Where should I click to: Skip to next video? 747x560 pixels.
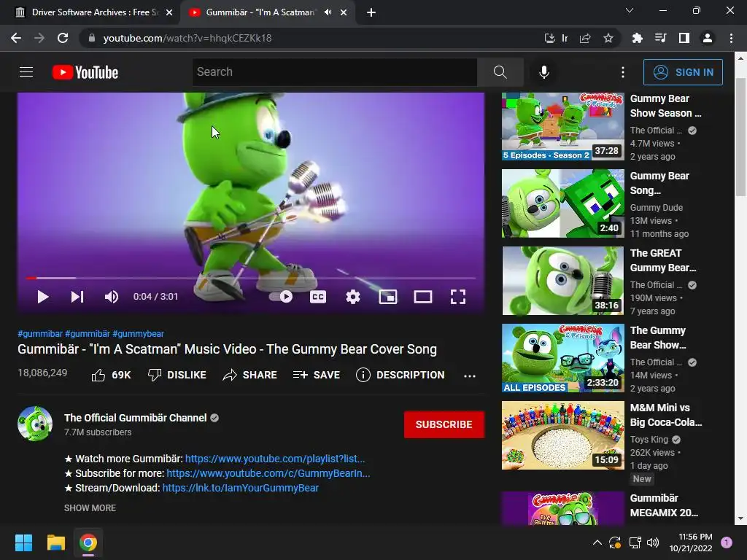point(77,297)
